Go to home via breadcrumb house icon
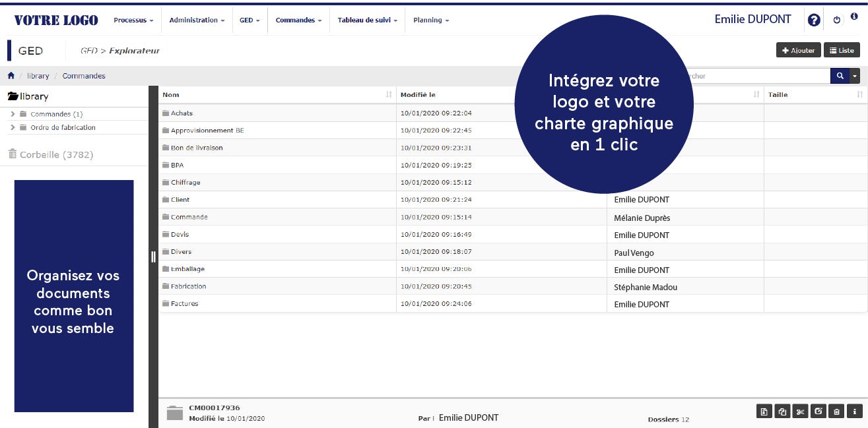 click(x=11, y=76)
